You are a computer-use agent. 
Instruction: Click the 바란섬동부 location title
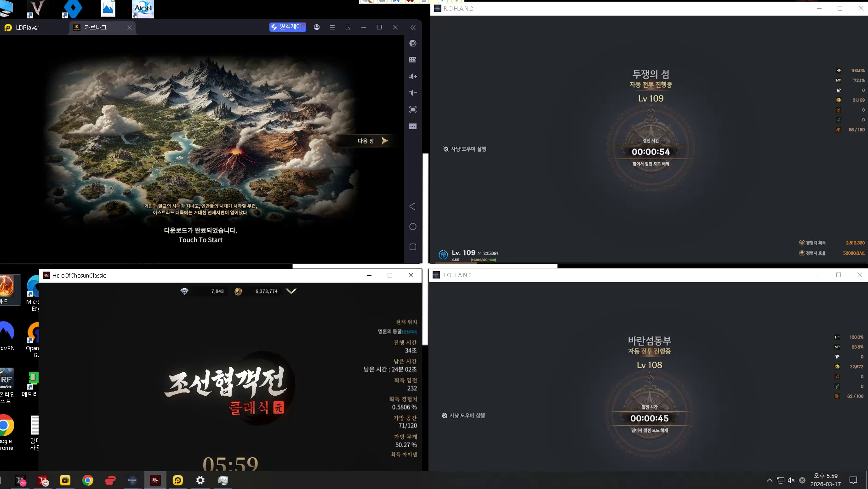tap(650, 341)
